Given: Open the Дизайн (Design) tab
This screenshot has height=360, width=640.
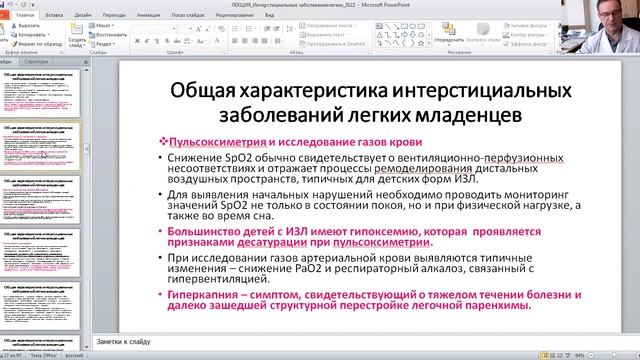Looking at the screenshot, I should [83, 15].
